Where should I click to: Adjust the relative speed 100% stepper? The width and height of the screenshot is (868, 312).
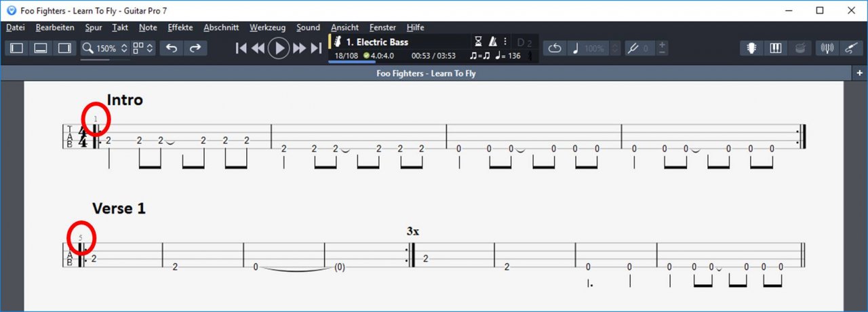click(x=615, y=48)
